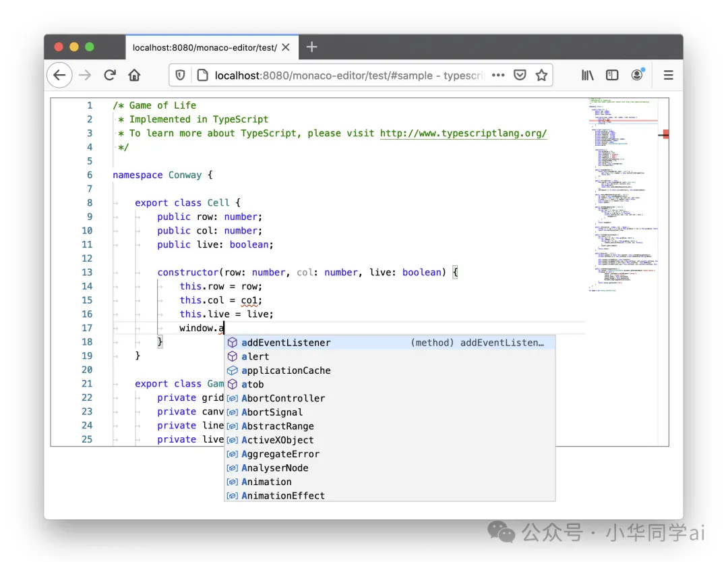Select the atob suggestion
This screenshot has height=562, width=728.
point(390,385)
